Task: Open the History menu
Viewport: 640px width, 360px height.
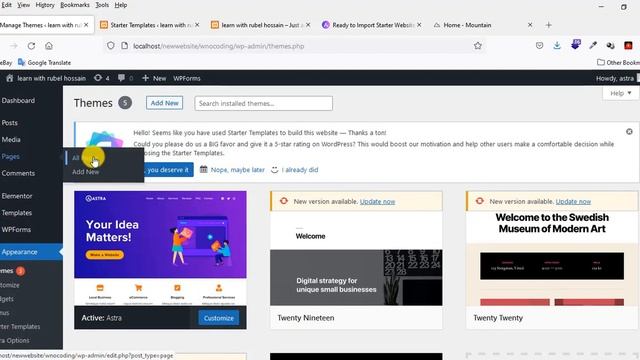Action: pyautogui.click(x=45, y=5)
